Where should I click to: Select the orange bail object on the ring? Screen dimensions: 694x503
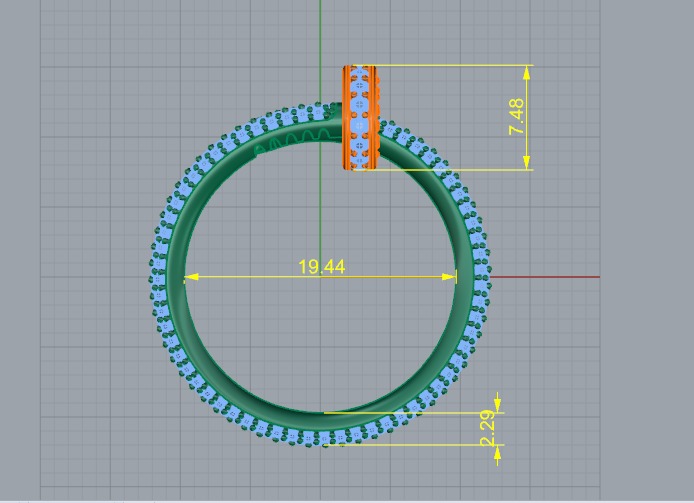[361, 117]
